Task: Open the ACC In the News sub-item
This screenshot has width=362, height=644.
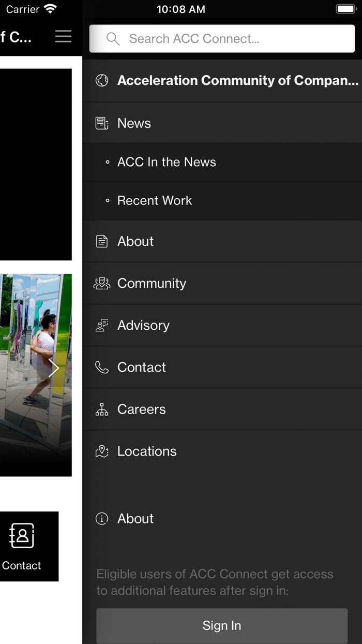Action: 167,162
